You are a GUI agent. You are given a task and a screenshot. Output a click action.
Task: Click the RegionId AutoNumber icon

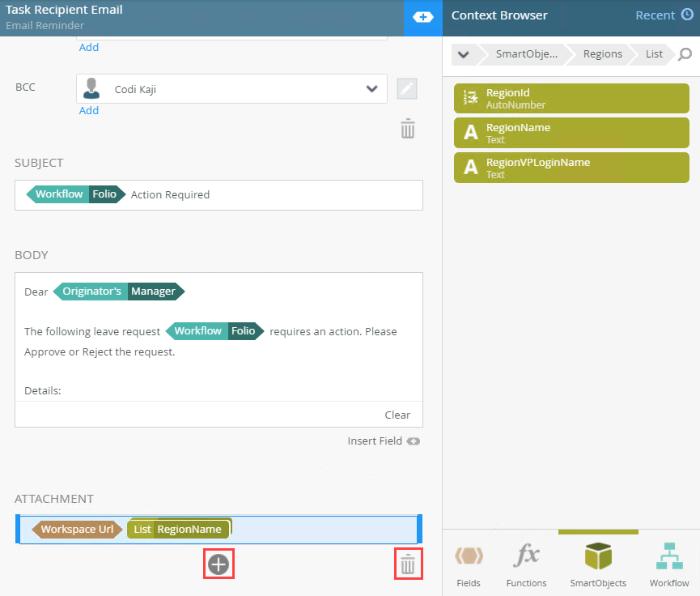(x=470, y=97)
